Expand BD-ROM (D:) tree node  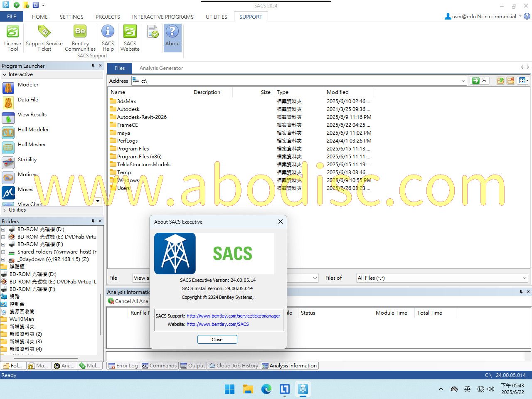tap(3, 229)
